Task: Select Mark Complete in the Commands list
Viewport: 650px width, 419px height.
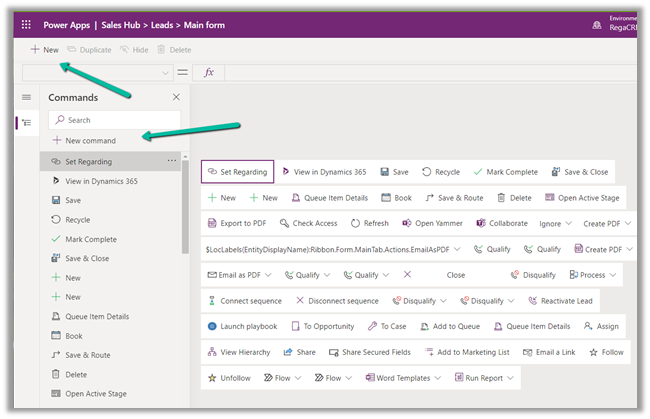Action: point(90,239)
